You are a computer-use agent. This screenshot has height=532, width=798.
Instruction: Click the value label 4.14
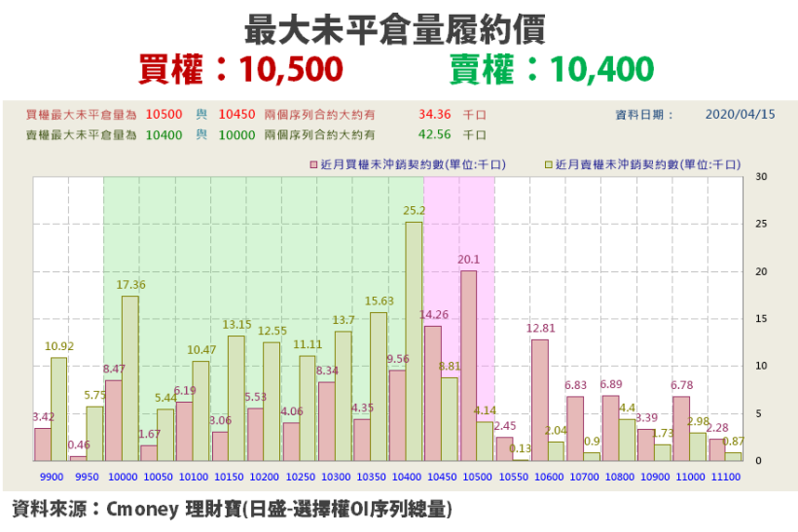tap(485, 410)
